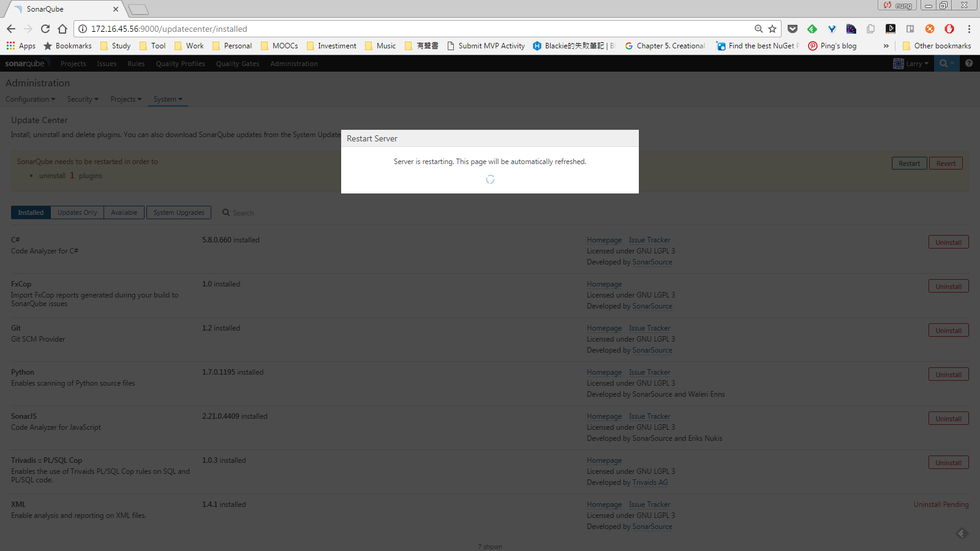This screenshot has width=980, height=551.
Task: Open the Trivadis plugin Homepage link
Action: [604, 460]
